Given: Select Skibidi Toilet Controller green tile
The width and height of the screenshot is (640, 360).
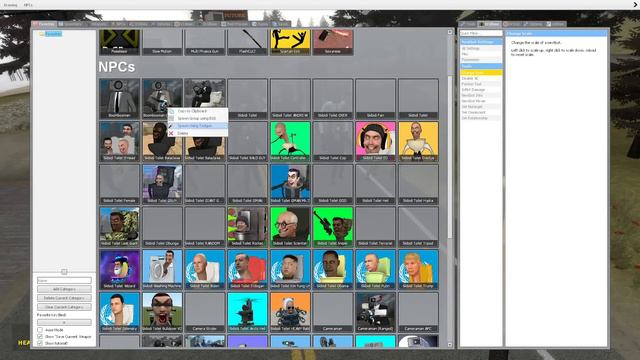Looking at the screenshot, I should point(290,141).
